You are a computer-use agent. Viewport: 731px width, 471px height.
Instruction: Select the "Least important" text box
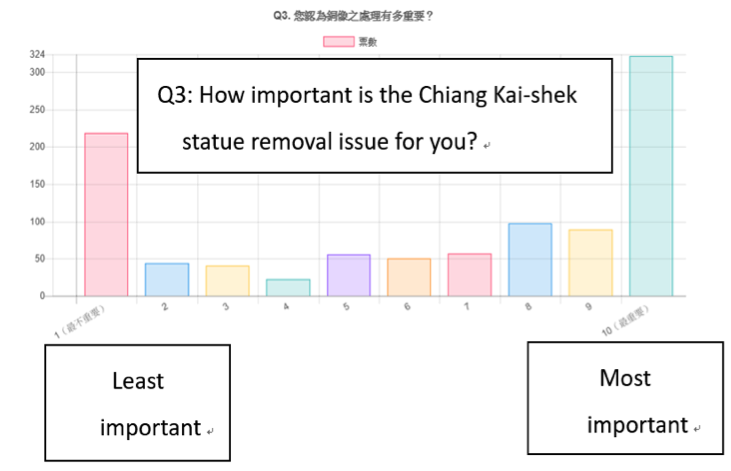(138, 403)
